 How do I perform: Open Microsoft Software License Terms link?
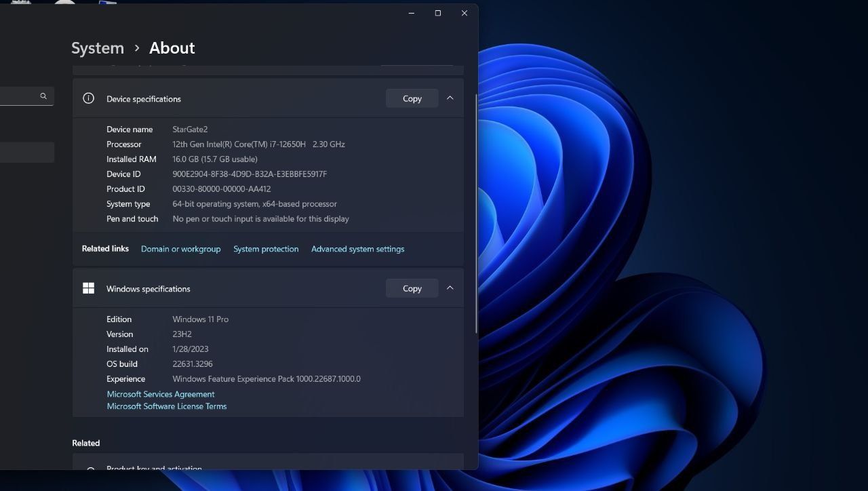click(x=167, y=406)
